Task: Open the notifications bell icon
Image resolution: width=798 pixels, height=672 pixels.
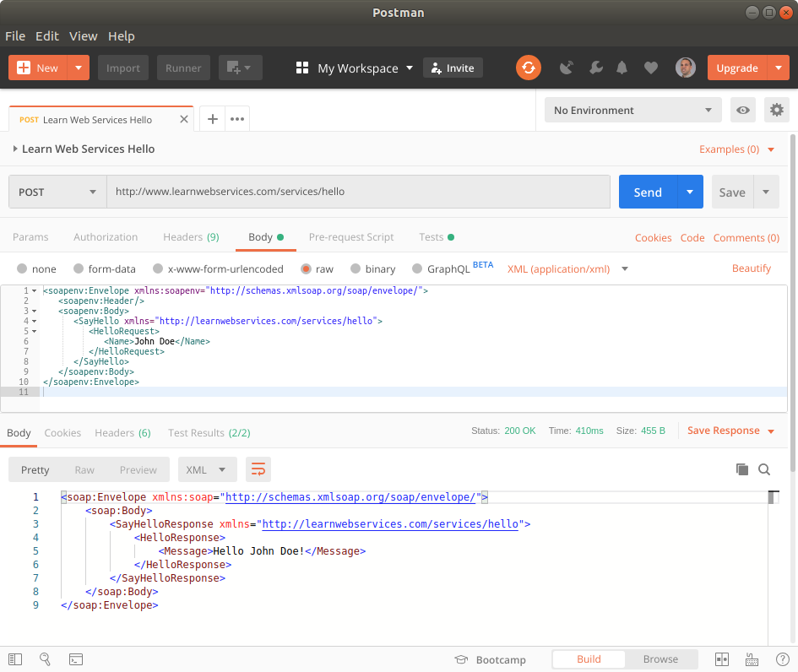Action: [622, 68]
